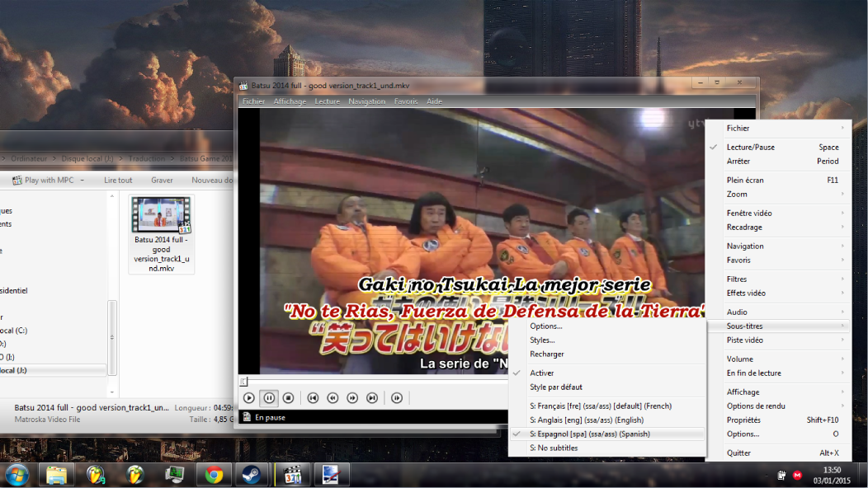Click Propriétés in the context menu
This screenshot has height=488, width=868.
(x=780, y=420)
